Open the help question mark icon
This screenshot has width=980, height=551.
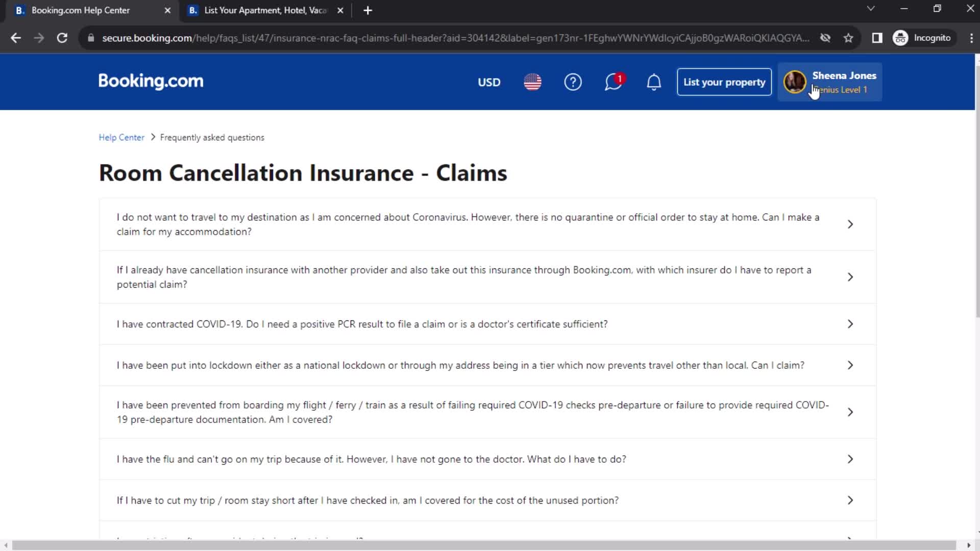click(573, 82)
